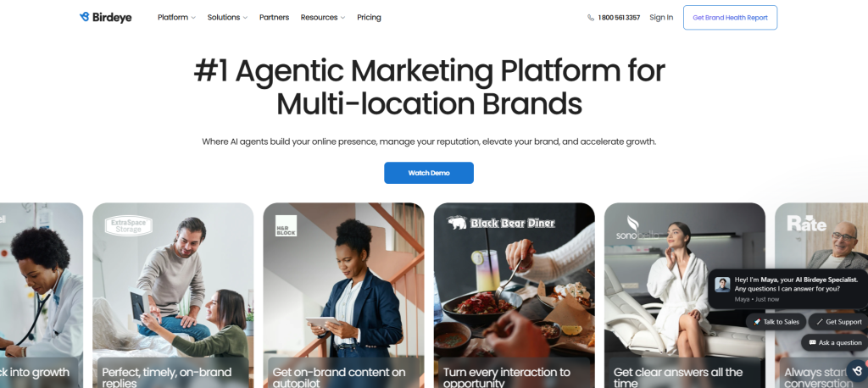868x388 pixels.
Task: Click Maya's avatar in the chat popup
Action: tap(722, 285)
